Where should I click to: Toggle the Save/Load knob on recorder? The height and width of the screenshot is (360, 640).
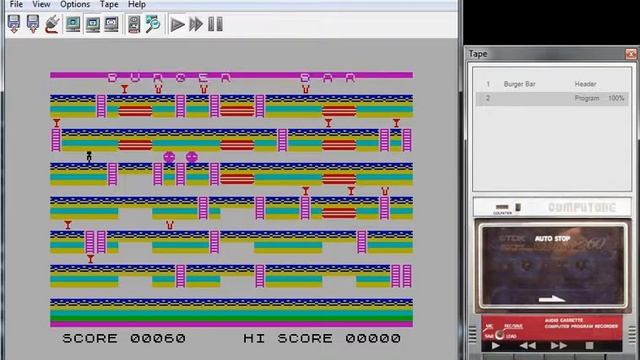pyautogui.click(x=500, y=335)
